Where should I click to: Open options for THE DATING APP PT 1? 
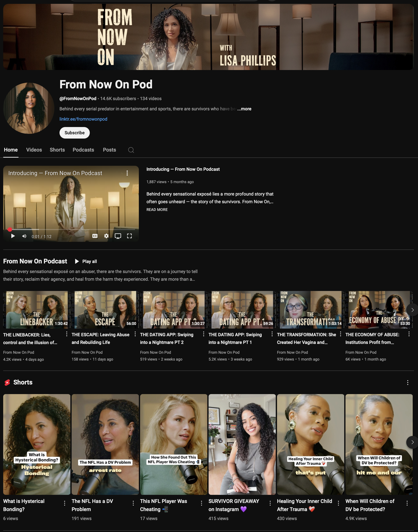272,334
